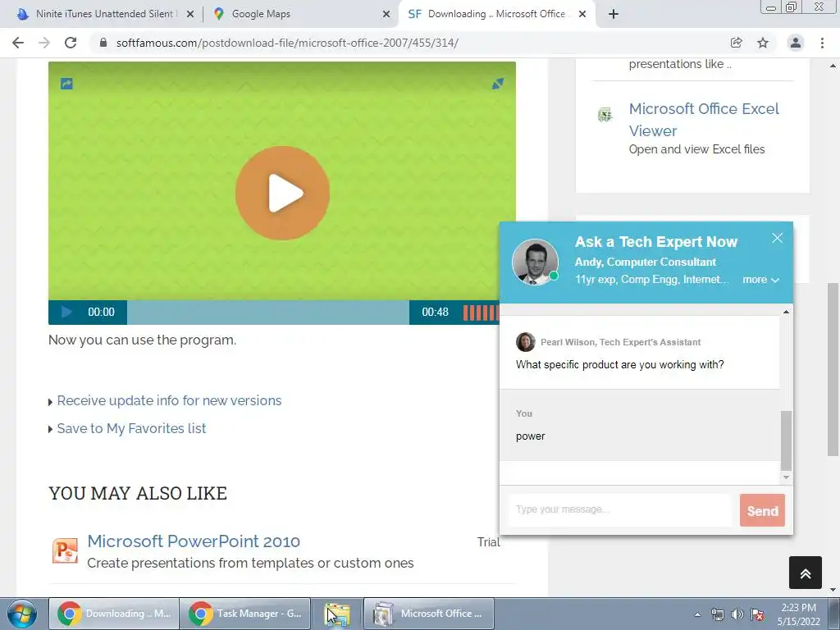Click the 'power' message you sent
Screen dimensions: 840x630
click(x=531, y=436)
